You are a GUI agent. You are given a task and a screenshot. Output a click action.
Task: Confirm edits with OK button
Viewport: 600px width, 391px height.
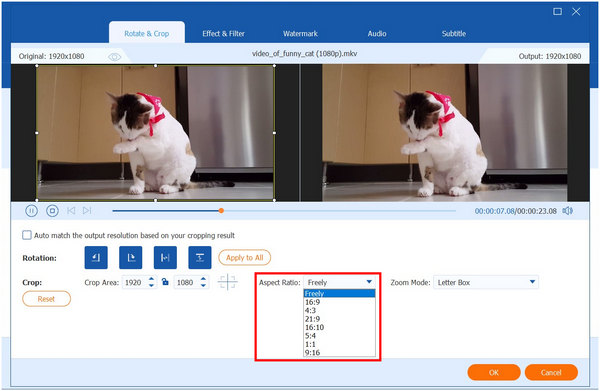[x=494, y=372]
